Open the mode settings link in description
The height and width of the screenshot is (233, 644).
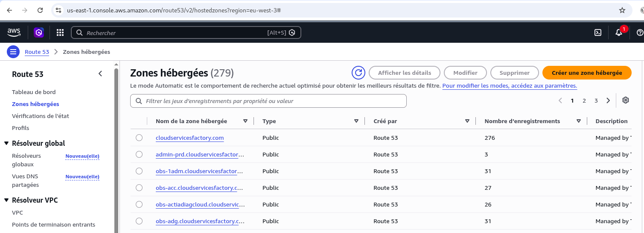coord(510,86)
